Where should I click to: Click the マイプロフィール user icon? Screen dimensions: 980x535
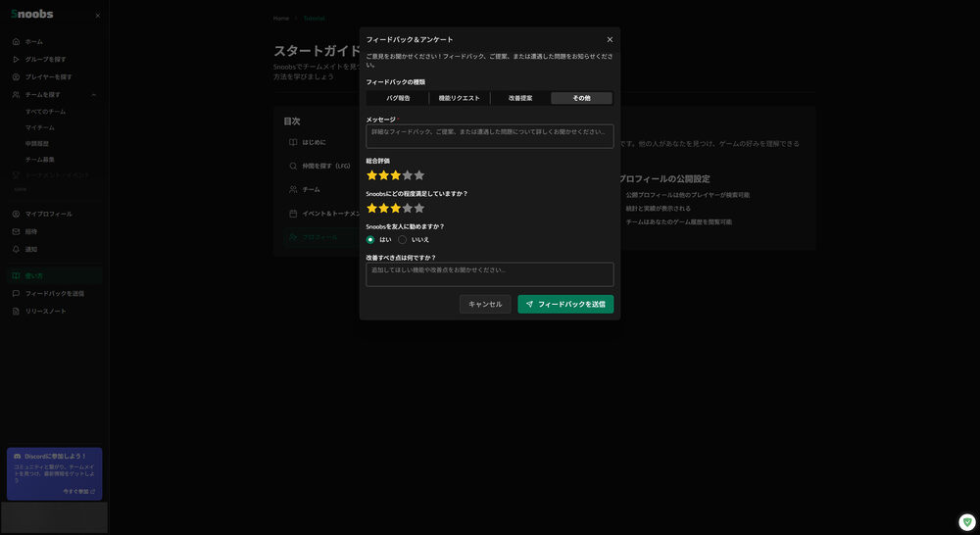(17, 214)
